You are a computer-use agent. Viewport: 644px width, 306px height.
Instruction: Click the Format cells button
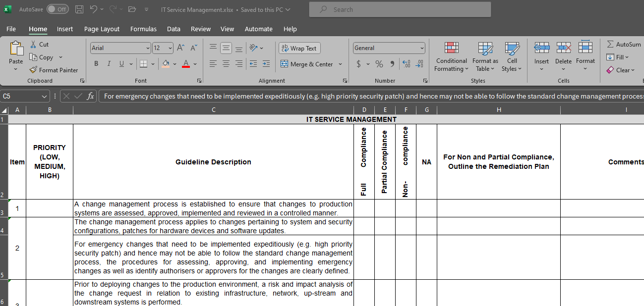coord(585,56)
